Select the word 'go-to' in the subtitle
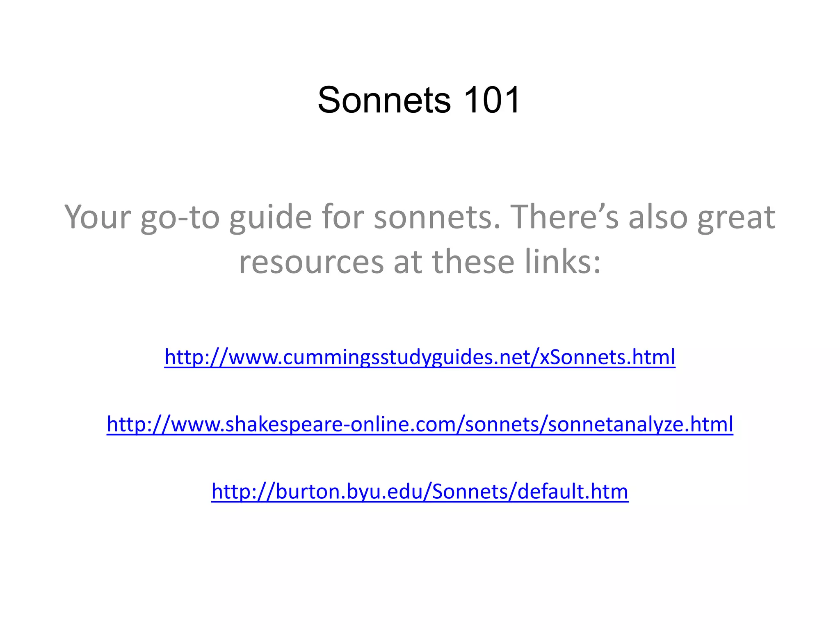This screenshot has width=840, height=630. [x=180, y=217]
